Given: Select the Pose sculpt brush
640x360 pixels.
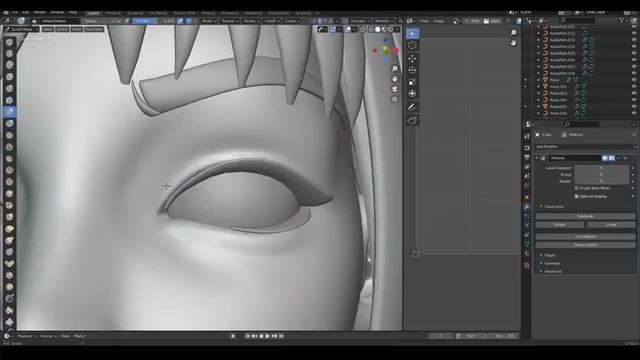Looking at the screenshot, I should click(9, 264).
